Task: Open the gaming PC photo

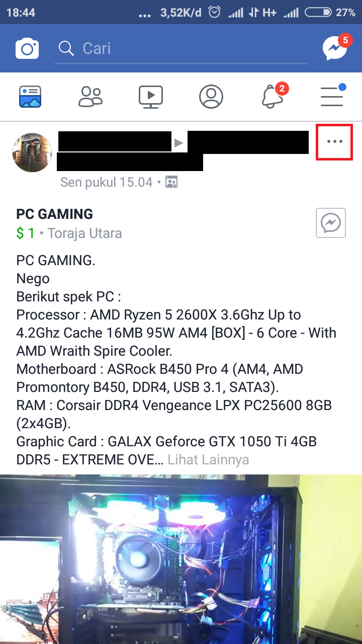Action: pyautogui.click(x=181, y=559)
